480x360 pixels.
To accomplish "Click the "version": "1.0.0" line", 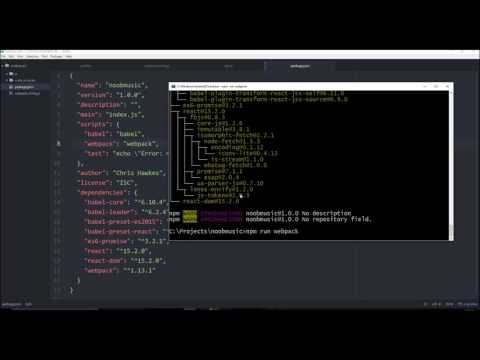I will [112, 95].
